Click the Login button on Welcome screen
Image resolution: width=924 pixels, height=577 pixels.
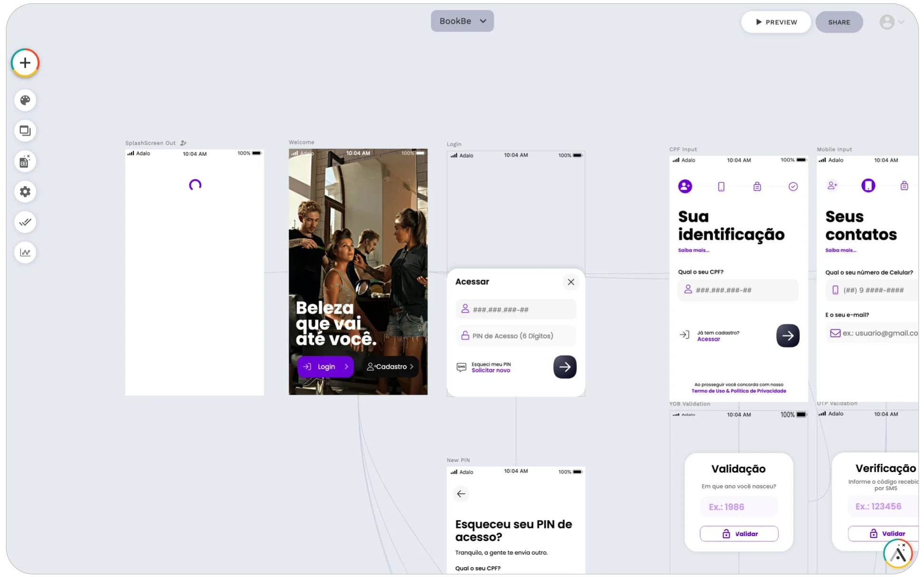coord(325,366)
